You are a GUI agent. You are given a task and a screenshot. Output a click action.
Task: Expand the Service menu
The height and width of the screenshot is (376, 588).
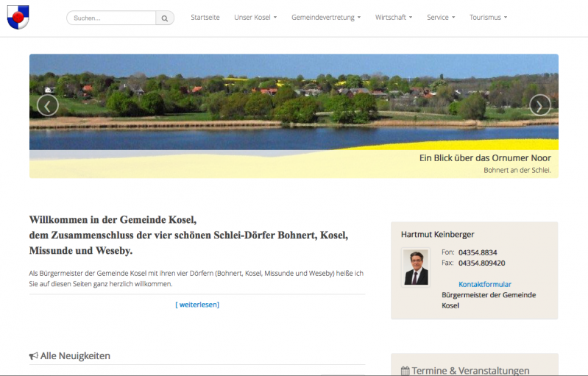(441, 17)
